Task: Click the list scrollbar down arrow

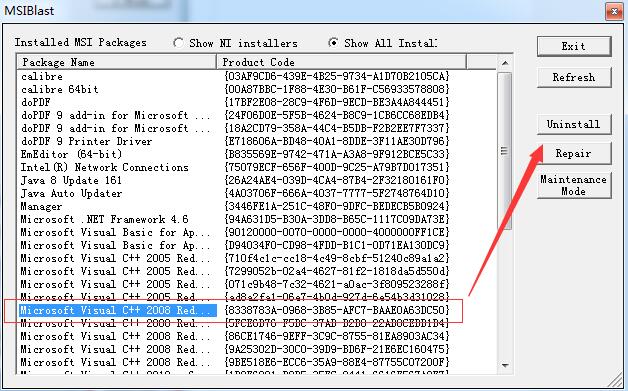Action: (x=505, y=365)
